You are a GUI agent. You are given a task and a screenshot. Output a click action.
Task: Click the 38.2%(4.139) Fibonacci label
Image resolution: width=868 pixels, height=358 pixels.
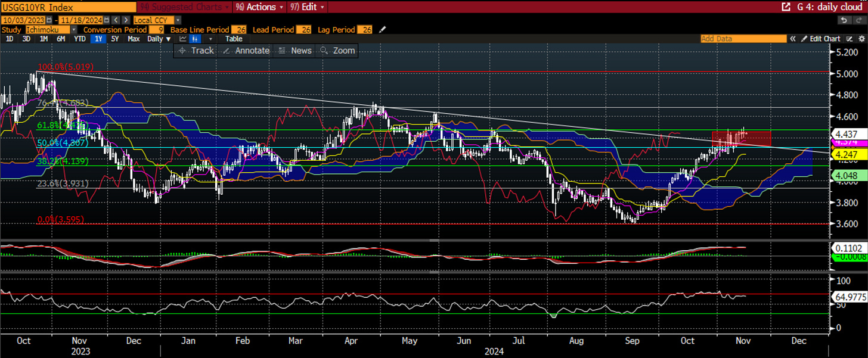pyautogui.click(x=63, y=161)
